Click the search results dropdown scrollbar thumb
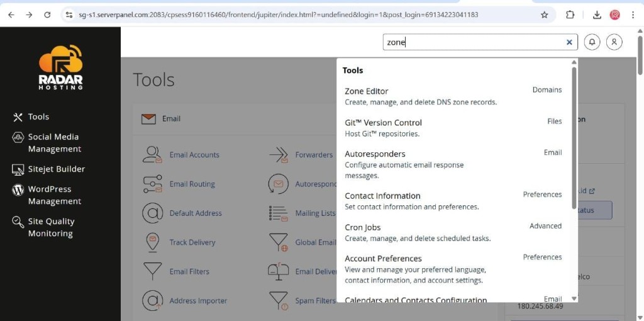Viewport: 644px width, 321px height. coord(574,137)
